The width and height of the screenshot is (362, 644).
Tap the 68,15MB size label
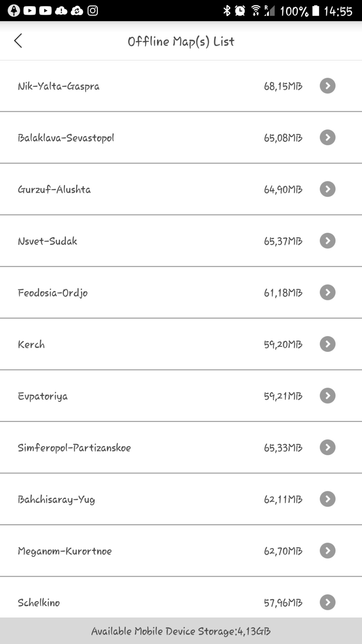[283, 86]
